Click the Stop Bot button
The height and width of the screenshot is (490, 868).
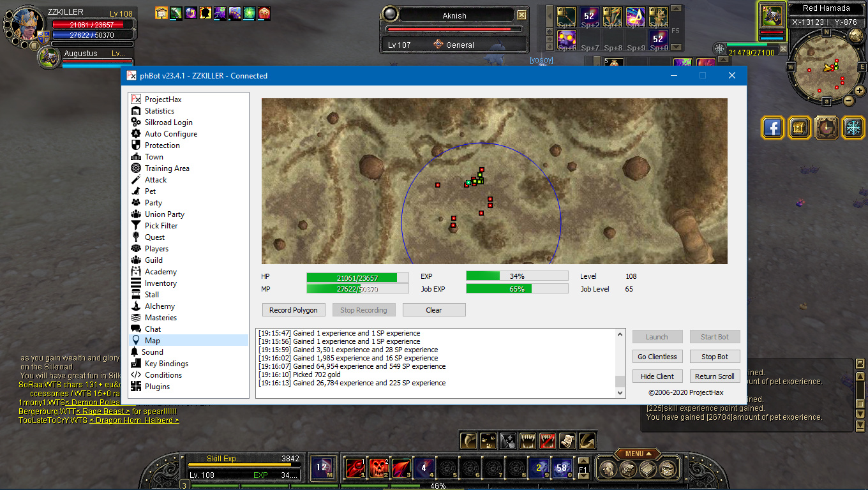coord(714,357)
